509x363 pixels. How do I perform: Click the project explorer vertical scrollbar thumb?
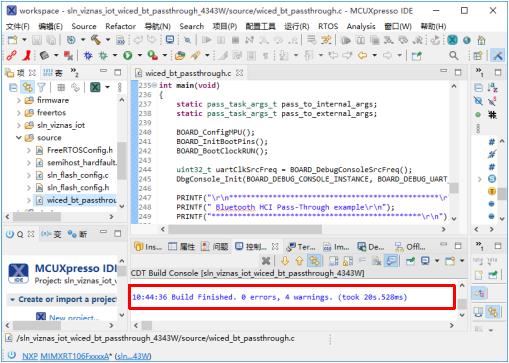click(122, 161)
